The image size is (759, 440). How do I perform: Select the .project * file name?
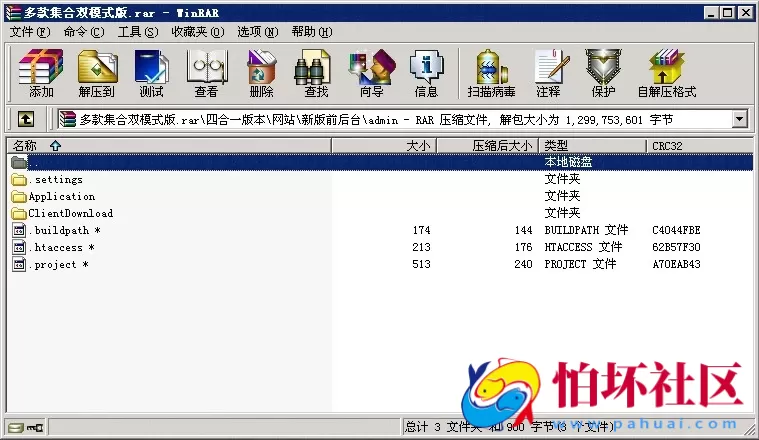point(59,264)
